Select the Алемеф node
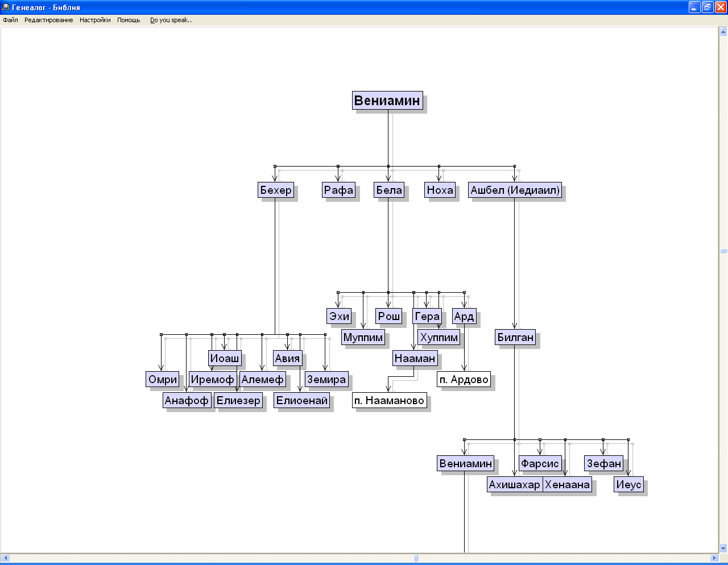The width and height of the screenshot is (728, 565). coord(262,379)
